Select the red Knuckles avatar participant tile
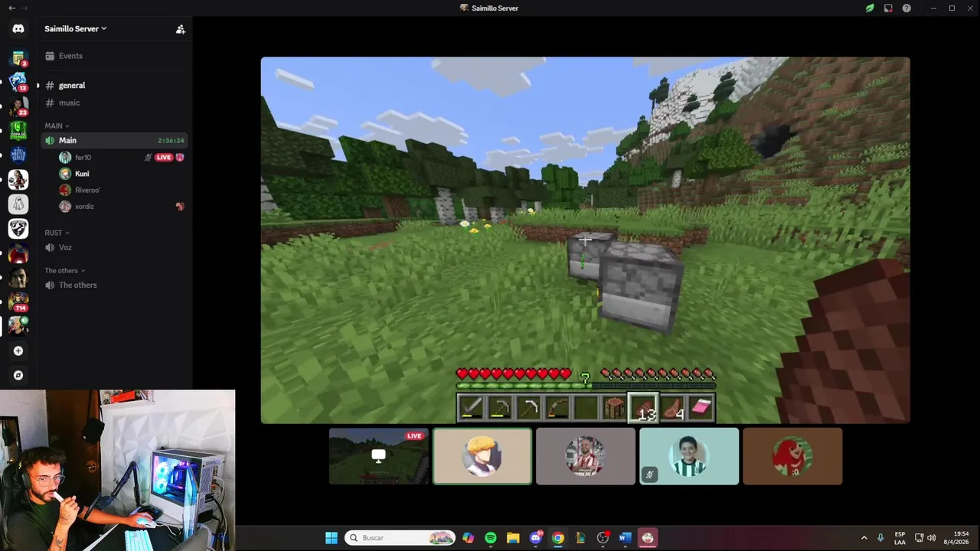This screenshot has width=980, height=551. [x=792, y=456]
